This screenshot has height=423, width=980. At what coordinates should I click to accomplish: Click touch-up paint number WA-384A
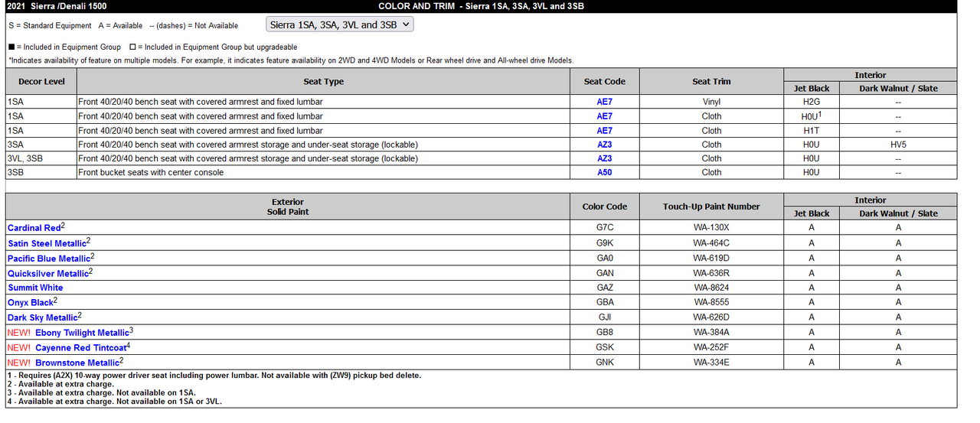point(711,333)
